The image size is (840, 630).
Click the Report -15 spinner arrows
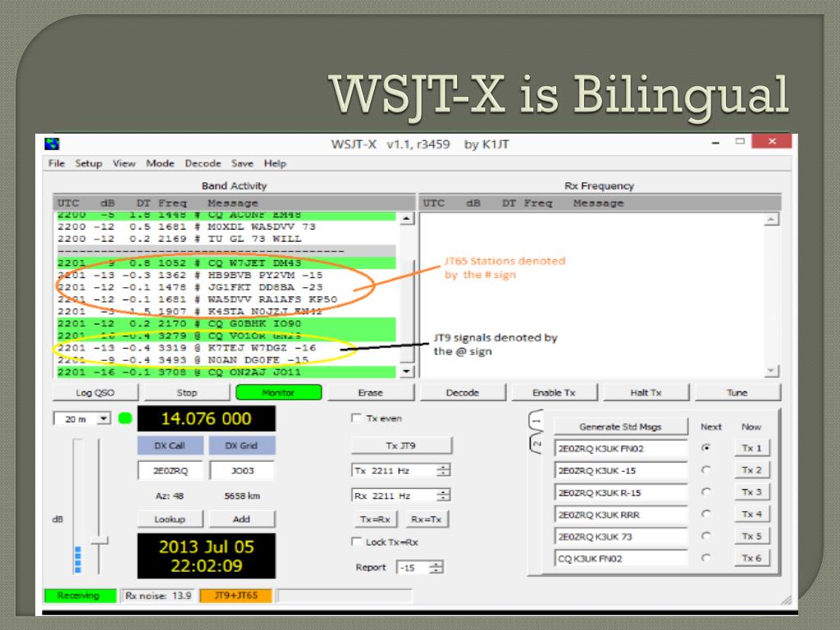[x=436, y=568]
